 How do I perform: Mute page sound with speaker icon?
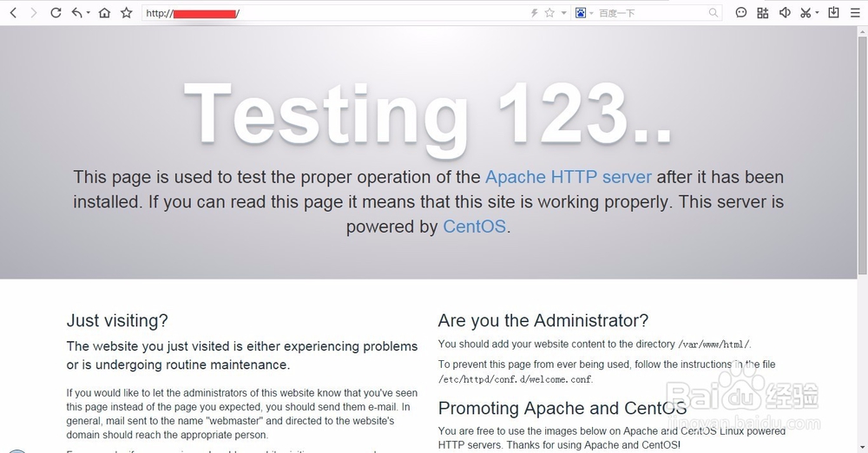785,13
